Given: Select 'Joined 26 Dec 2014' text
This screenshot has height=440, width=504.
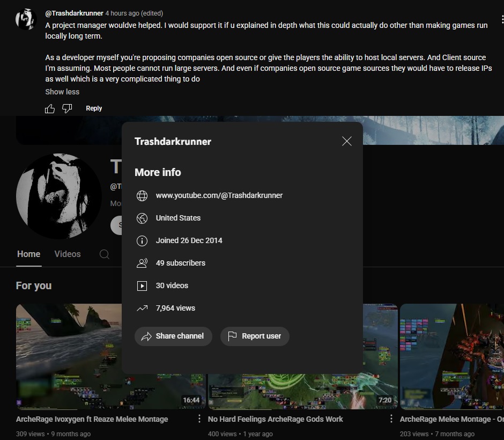Looking at the screenshot, I should [189, 240].
